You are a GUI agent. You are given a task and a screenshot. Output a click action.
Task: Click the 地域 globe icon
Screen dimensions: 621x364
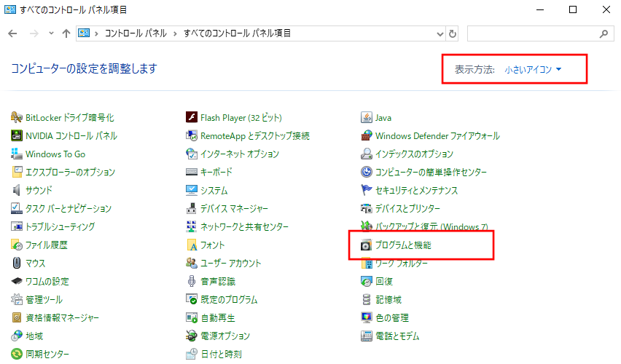point(16,336)
